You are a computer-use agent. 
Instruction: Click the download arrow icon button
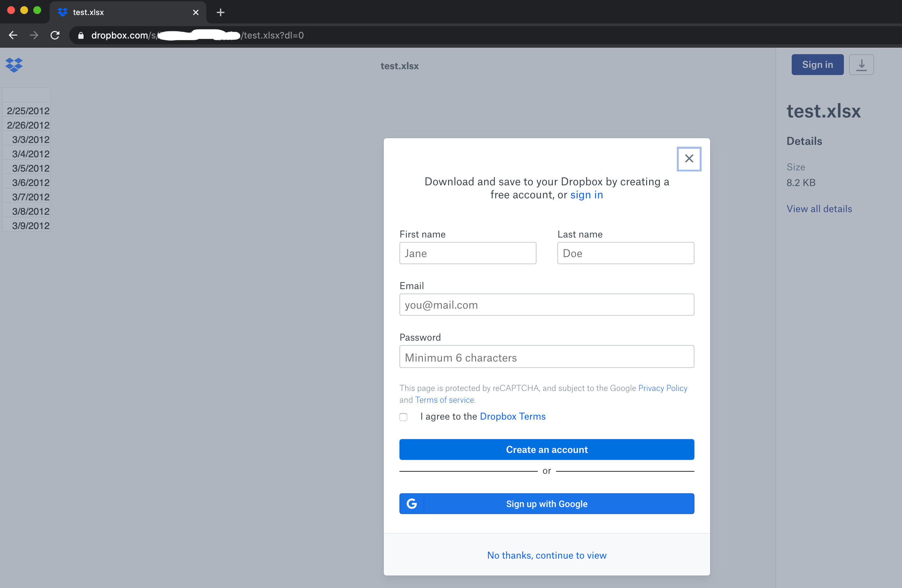pyautogui.click(x=861, y=65)
